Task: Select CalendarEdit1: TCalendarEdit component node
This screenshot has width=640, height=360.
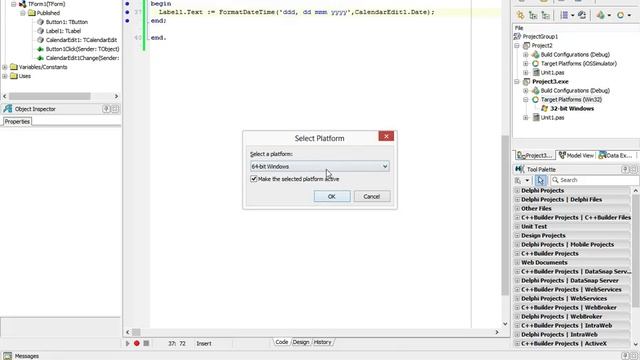Action: point(81,40)
